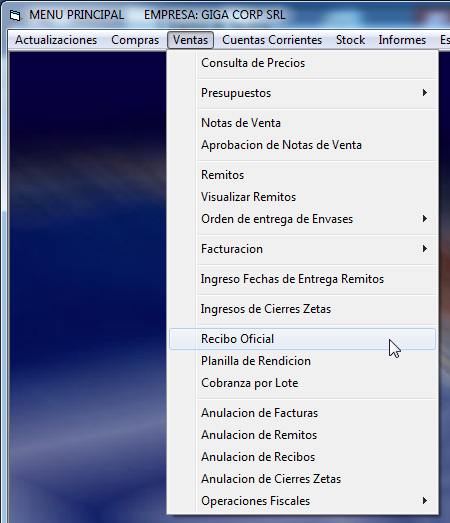
Task: Select Anulacion de Facturas
Action: point(303,413)
